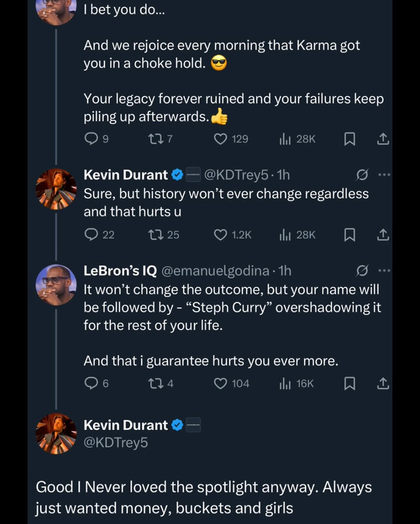Bookmark Kevin Durant's history reply
The image size is (420, 524).
(x=349, y=235)
